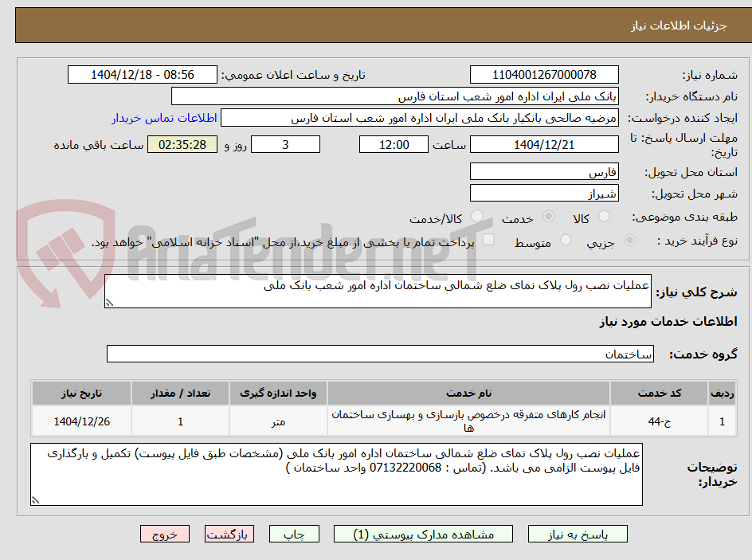Select the کالا radio button
Screen dimensions: 752x560
605,216
